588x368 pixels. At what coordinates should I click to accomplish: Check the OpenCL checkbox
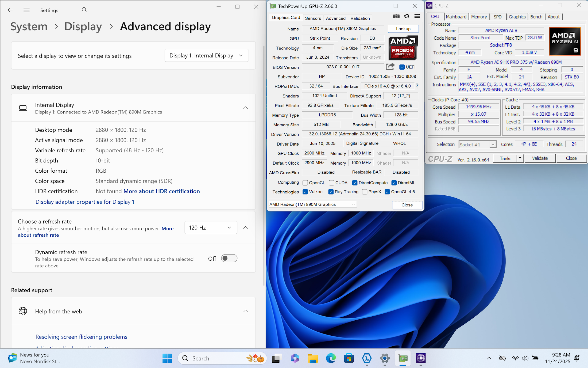tap(305, 183)
